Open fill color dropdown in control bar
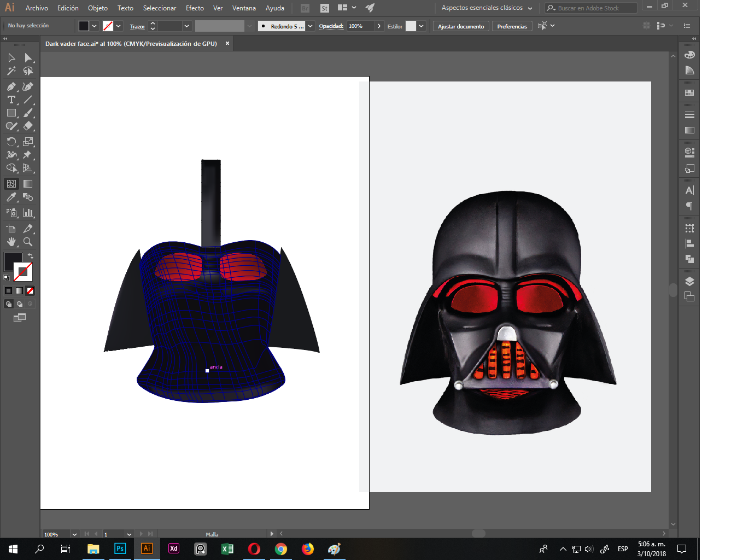This screenshot has height=560, width=737. point(95,26)
